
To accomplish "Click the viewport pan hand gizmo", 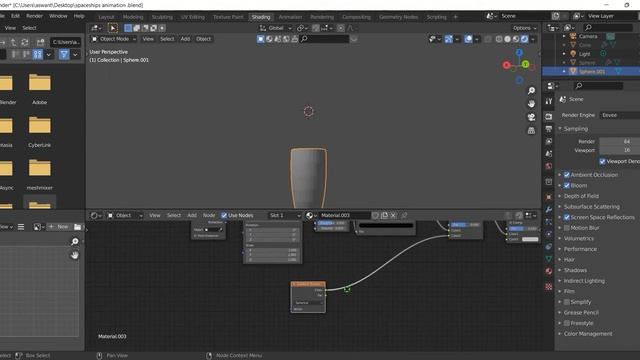I will [531, 104].
